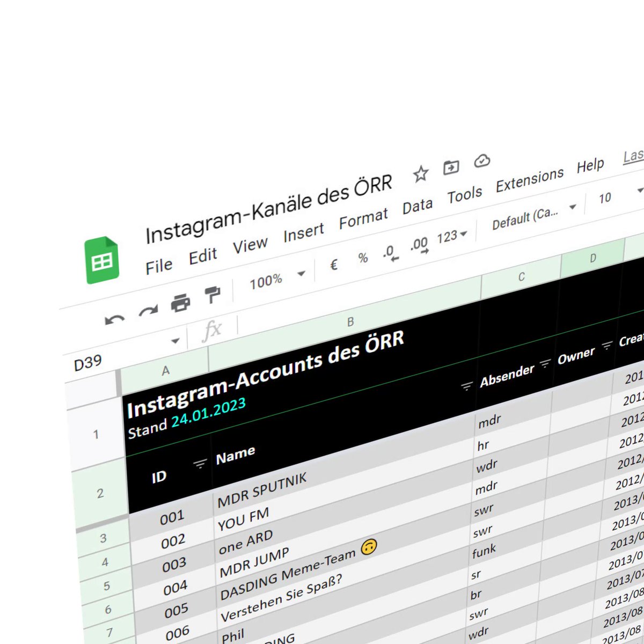644x644 pixels.
Task: Click the fx formula bar
Action: 213,330
